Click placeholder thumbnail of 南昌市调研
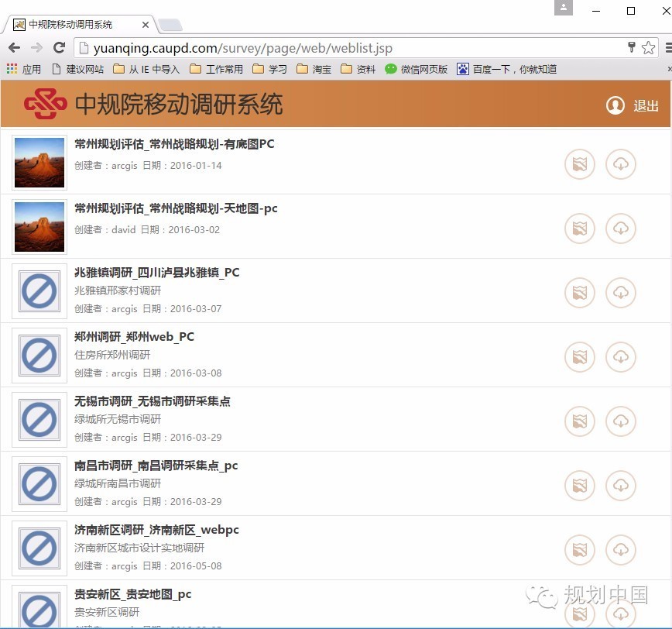 click(39, 484)
